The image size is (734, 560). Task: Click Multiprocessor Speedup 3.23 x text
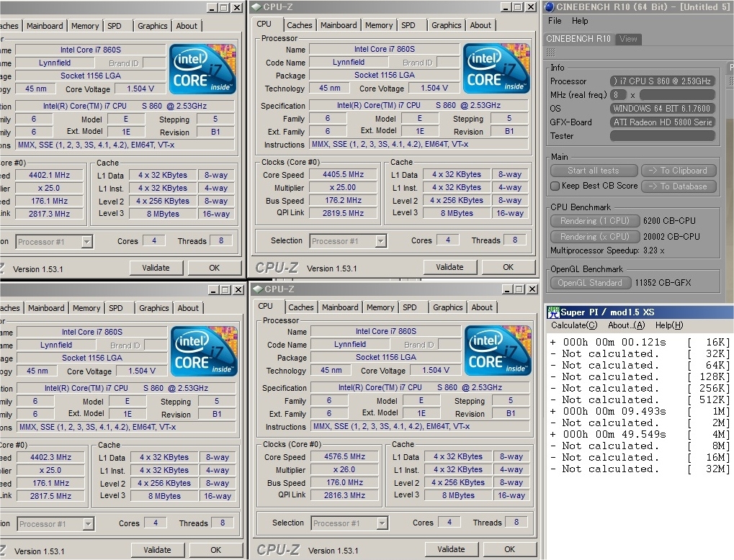tap(607, 250)
